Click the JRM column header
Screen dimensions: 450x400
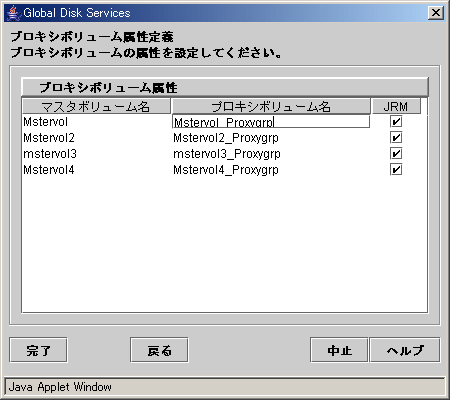coord(396,106)
